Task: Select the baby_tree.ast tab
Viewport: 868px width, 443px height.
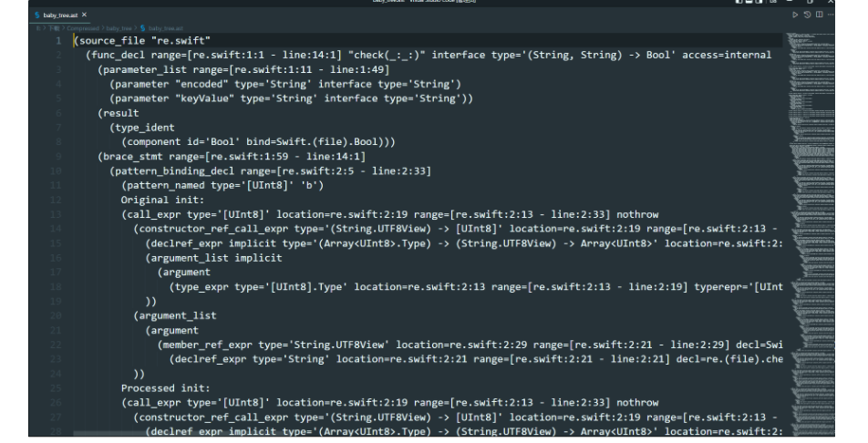Action: coord(60,15)
